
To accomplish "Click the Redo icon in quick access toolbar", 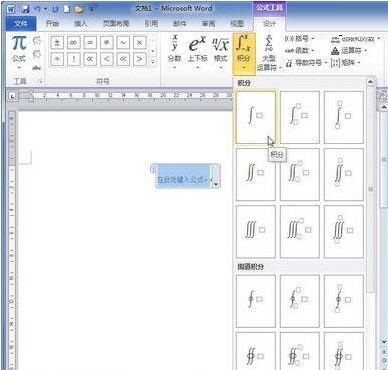I will 55,9.
